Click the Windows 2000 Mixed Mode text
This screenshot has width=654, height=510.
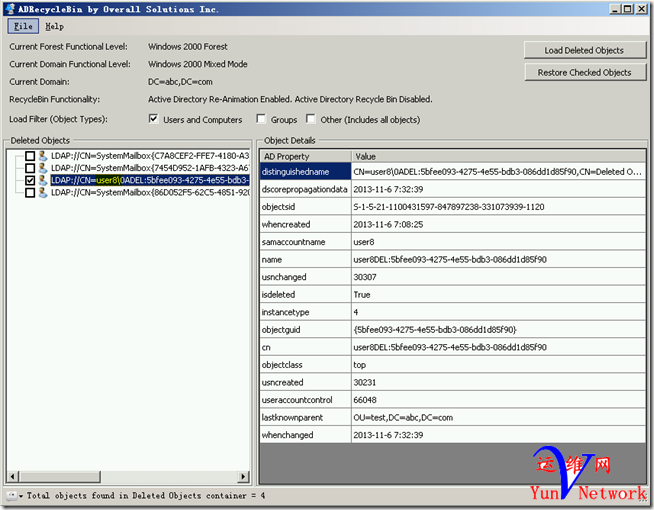click(198, 64)
